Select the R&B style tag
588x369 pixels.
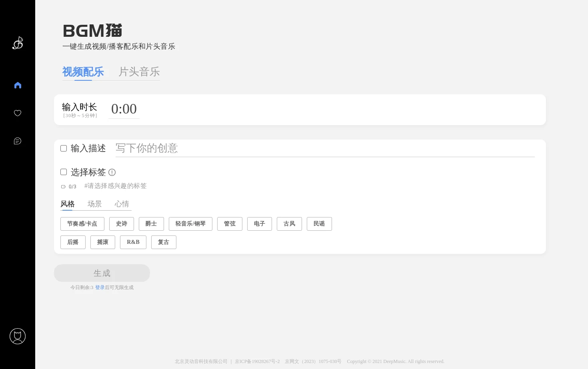tap(133, 242)
